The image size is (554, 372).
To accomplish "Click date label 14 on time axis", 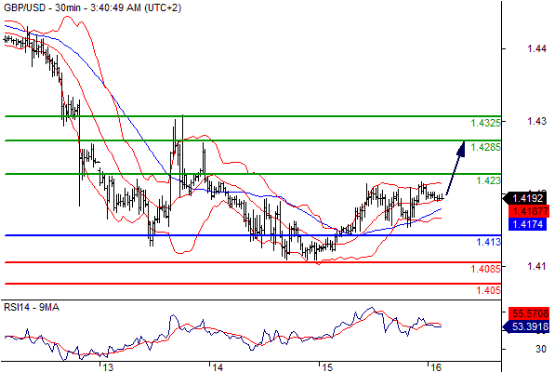I will [x=218, y=367].
